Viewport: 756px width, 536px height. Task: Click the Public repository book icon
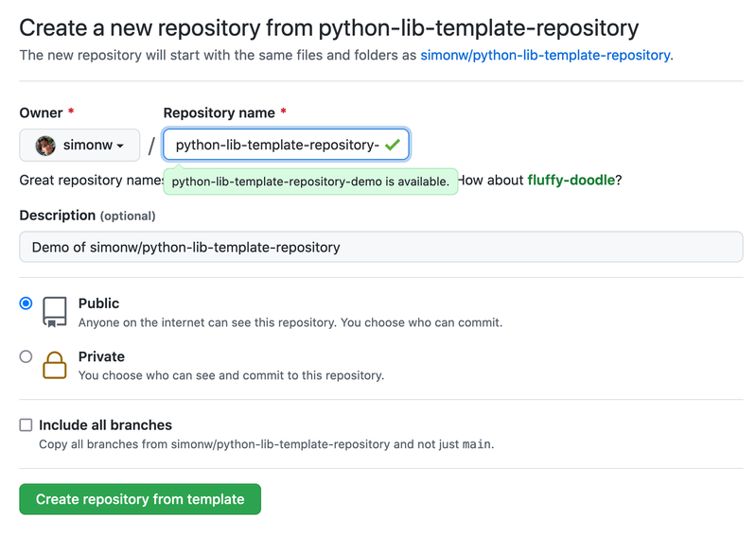point(55,312)
